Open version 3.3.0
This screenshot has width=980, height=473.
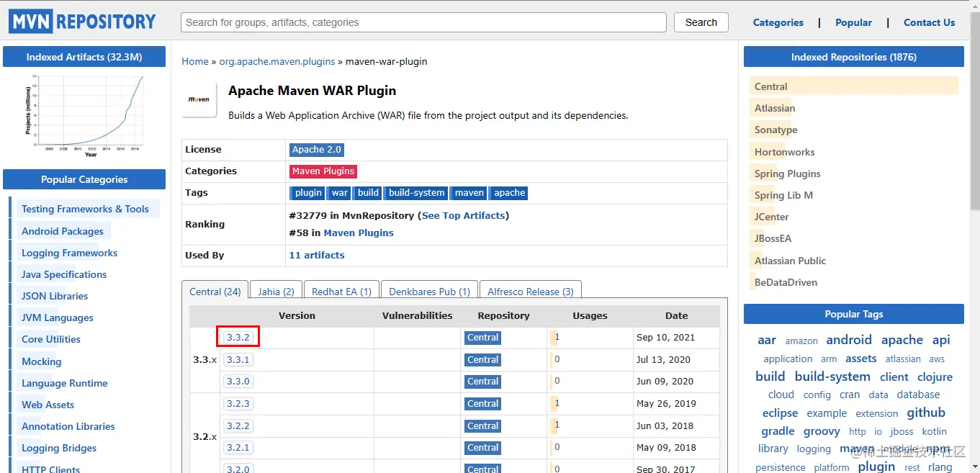(238, 381)
